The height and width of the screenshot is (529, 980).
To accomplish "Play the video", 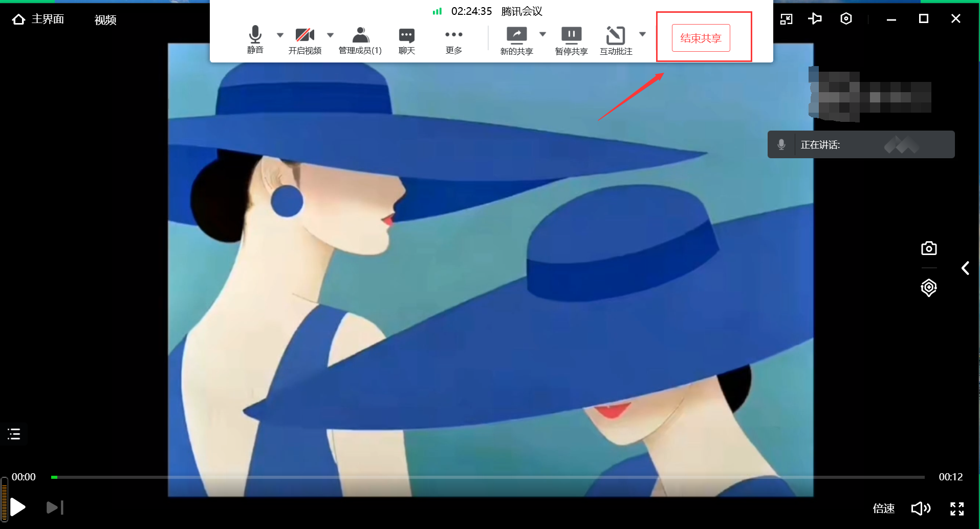I will click(x=18, y=507).
